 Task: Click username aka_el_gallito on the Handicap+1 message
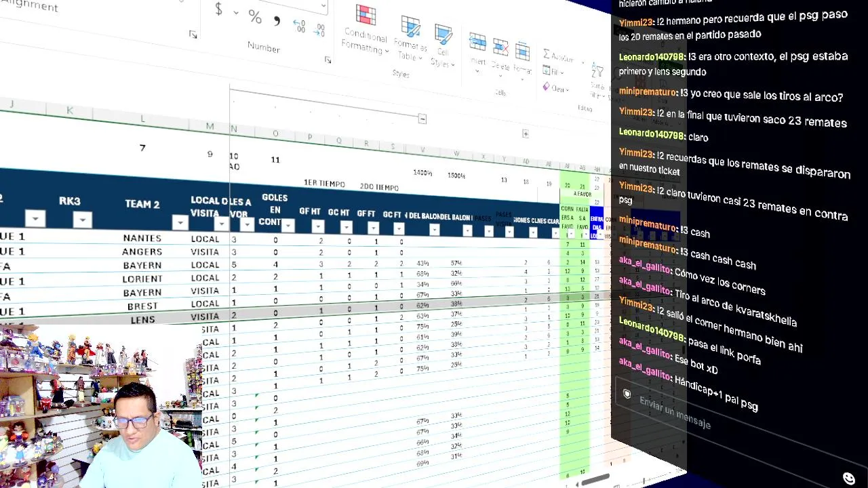coord(644,369)
